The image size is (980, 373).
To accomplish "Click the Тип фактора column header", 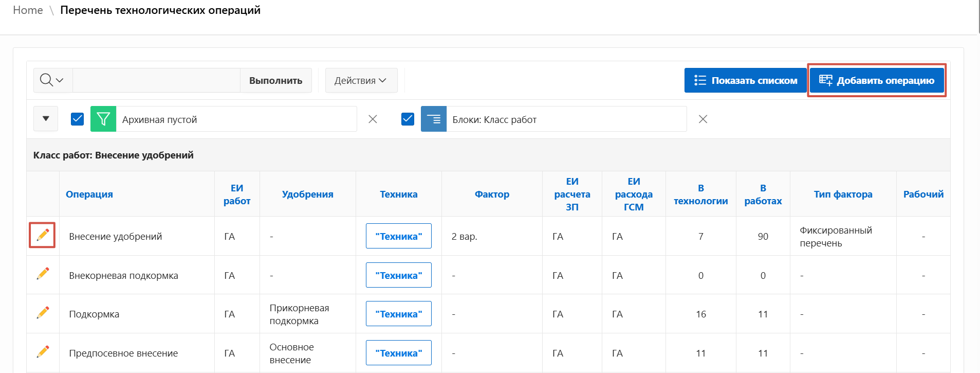I will [843, 194].
